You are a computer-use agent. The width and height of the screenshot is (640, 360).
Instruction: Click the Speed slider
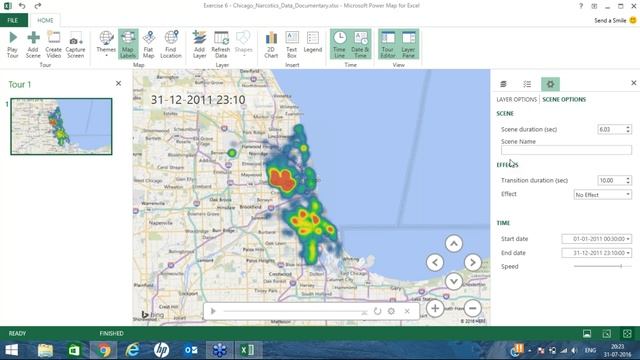pos(602,266)
